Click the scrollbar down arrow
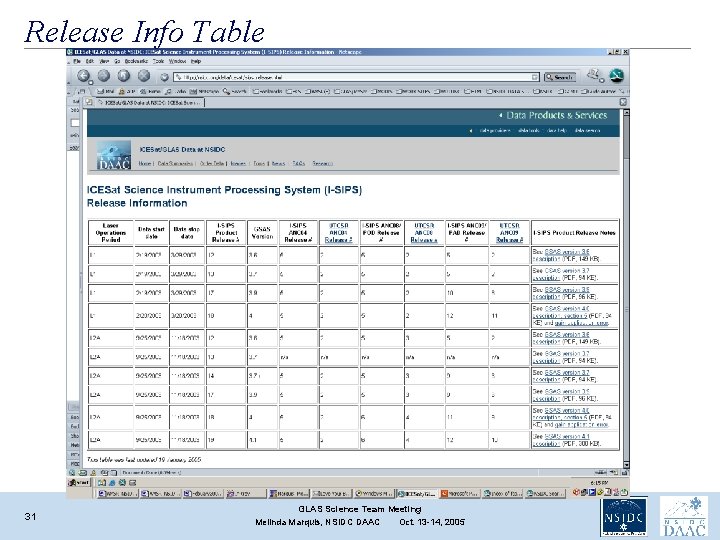Image resolution: width=720 pixels, height=540 pixels. click(625, 465)
